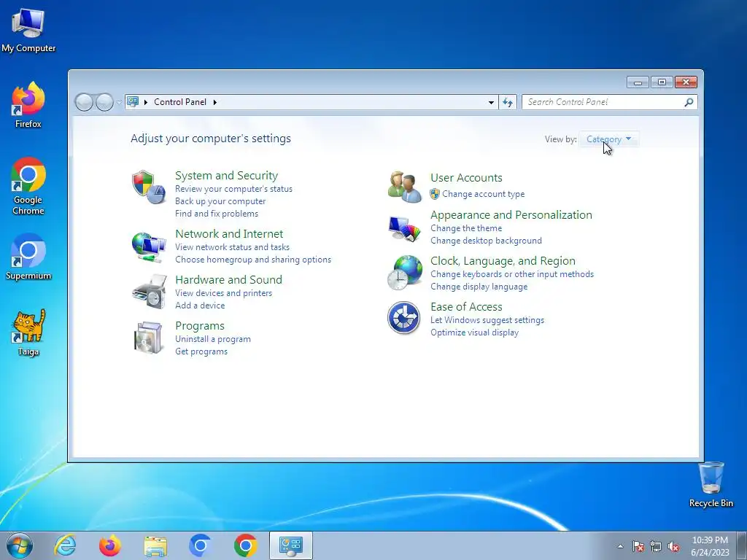
Task: Open the User Accounts people icon
Action: click(x=404, y=187)
